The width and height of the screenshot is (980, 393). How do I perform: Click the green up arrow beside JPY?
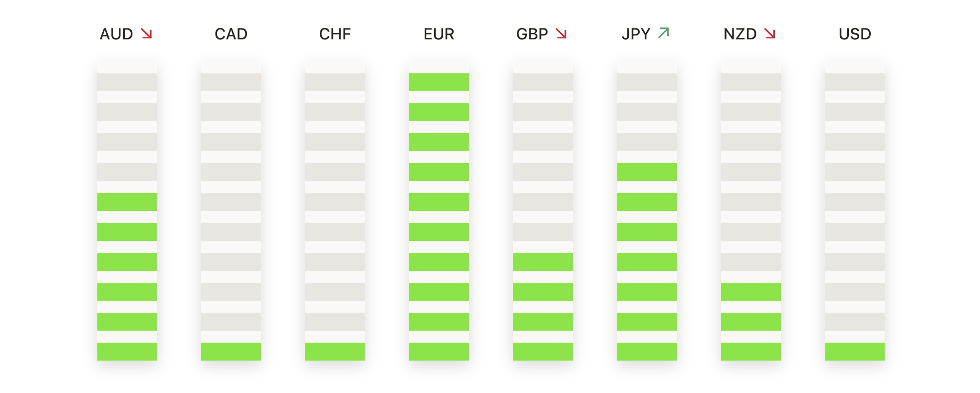pos(664,33)
